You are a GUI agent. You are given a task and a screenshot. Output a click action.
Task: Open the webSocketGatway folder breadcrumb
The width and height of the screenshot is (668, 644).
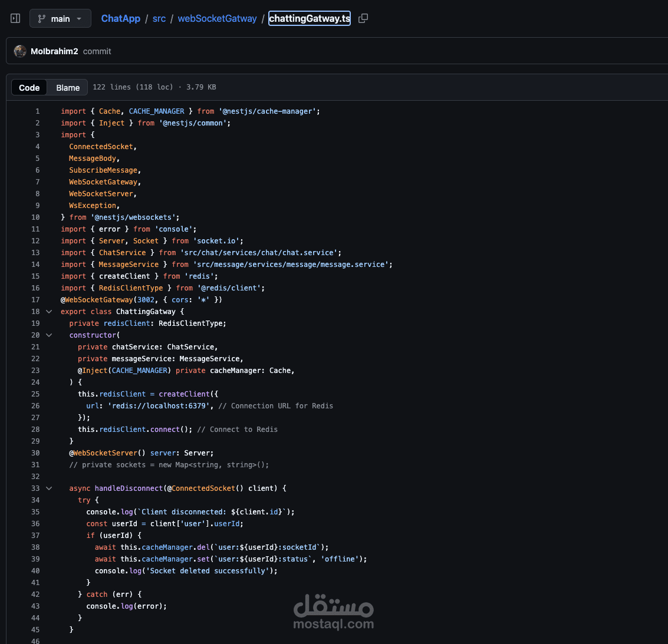(218, 18)
